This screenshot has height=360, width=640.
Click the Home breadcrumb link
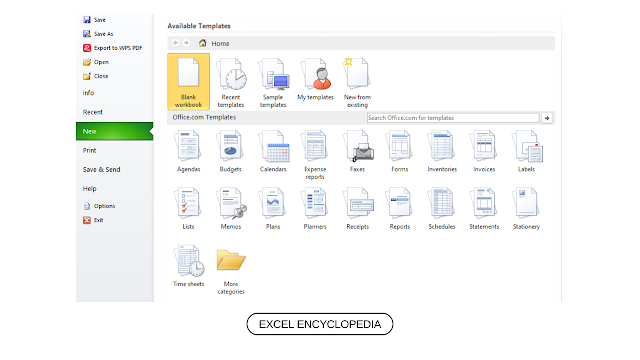[x=214, y=43]
